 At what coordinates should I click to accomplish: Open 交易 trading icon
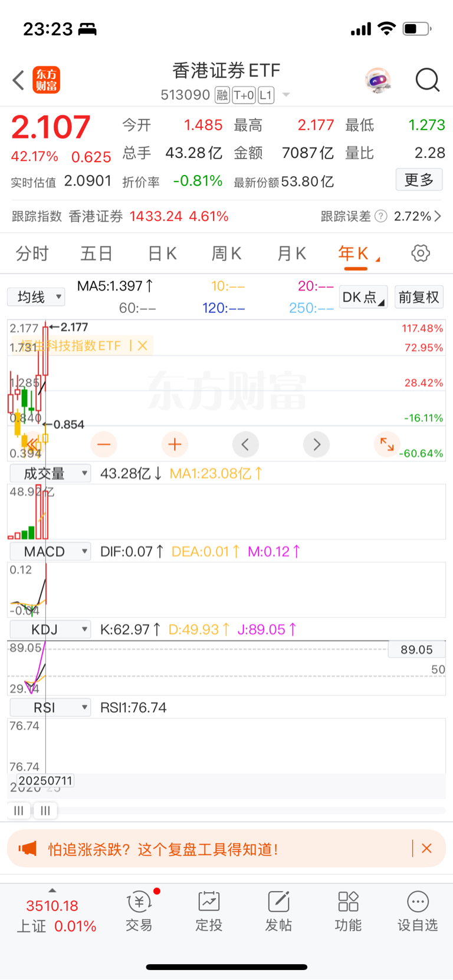click(x=139, y=912)
